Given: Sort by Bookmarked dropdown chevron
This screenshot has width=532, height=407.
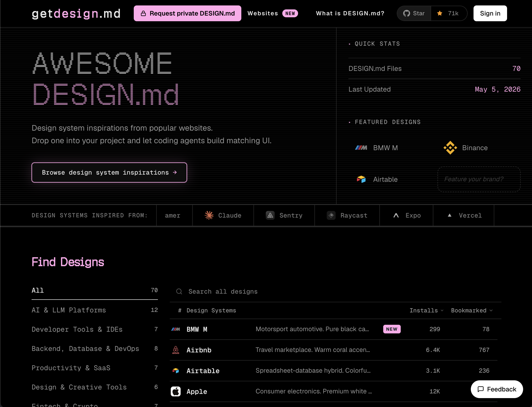Looking at the screenshot, I should [x=491, y=310].
